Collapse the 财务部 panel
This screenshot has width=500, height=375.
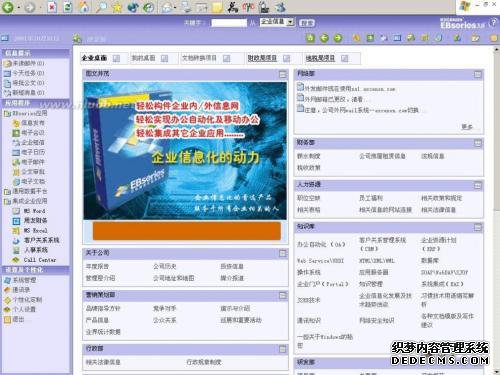coord(478,143)
